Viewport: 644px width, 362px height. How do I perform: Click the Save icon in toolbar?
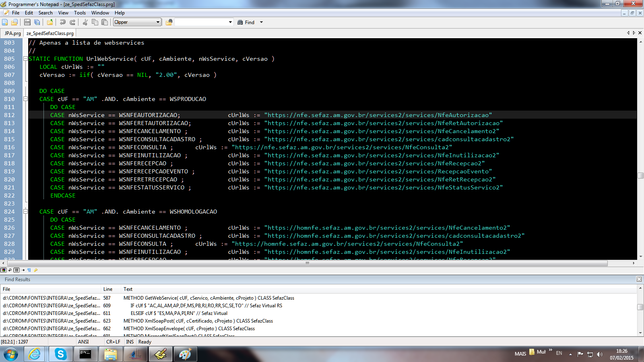27,22
